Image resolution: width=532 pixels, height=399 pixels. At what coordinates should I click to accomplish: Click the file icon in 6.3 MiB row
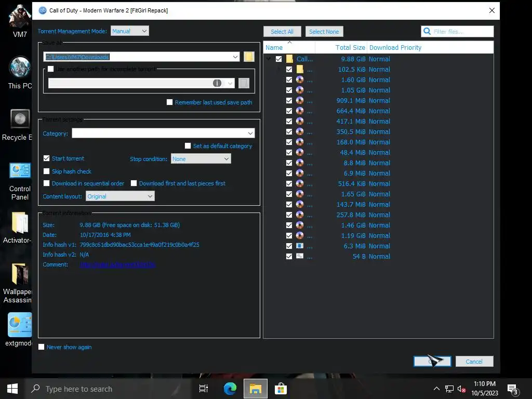300,246
